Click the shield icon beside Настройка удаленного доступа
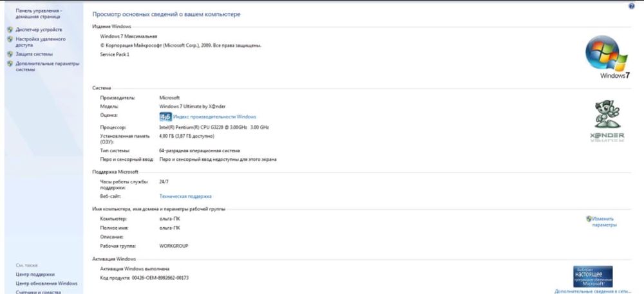 point(10,39)
